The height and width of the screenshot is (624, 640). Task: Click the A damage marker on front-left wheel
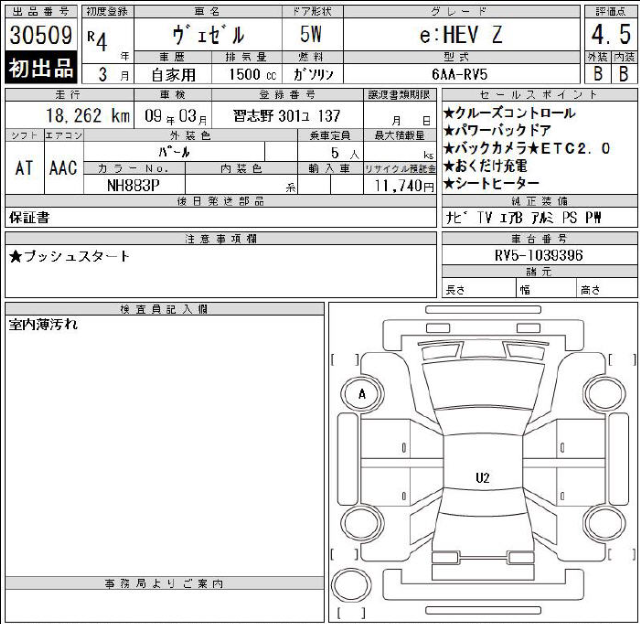361,394
